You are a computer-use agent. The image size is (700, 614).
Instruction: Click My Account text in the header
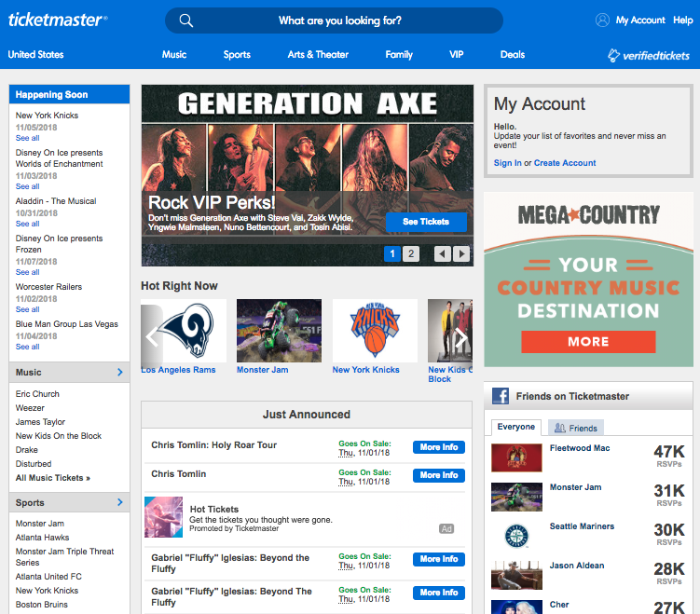[x=640, y=20]
